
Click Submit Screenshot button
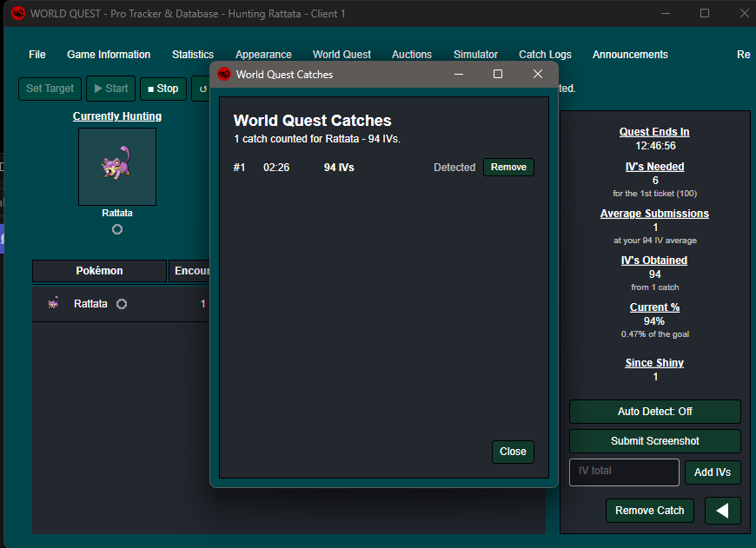click(x=654, y=441)
